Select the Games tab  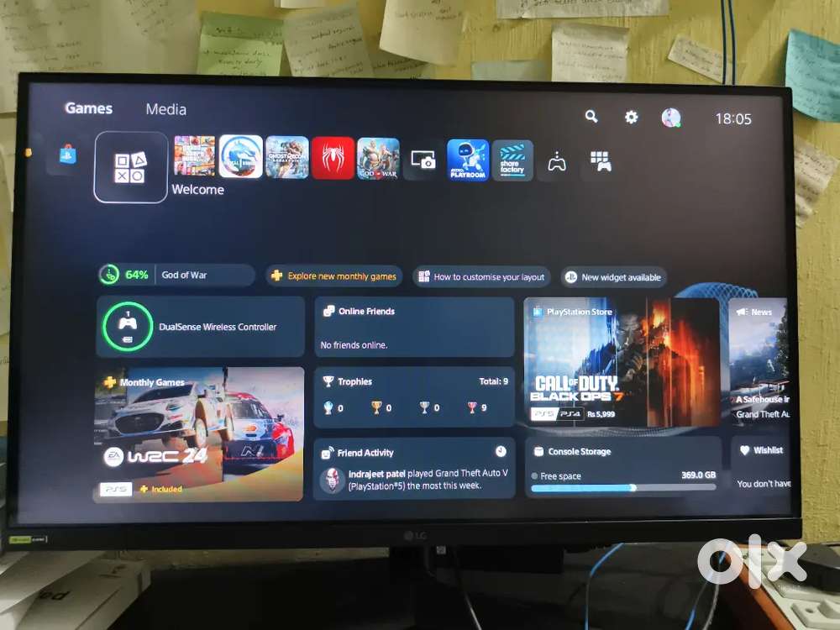pyautogui.click(x=88, y=108)
